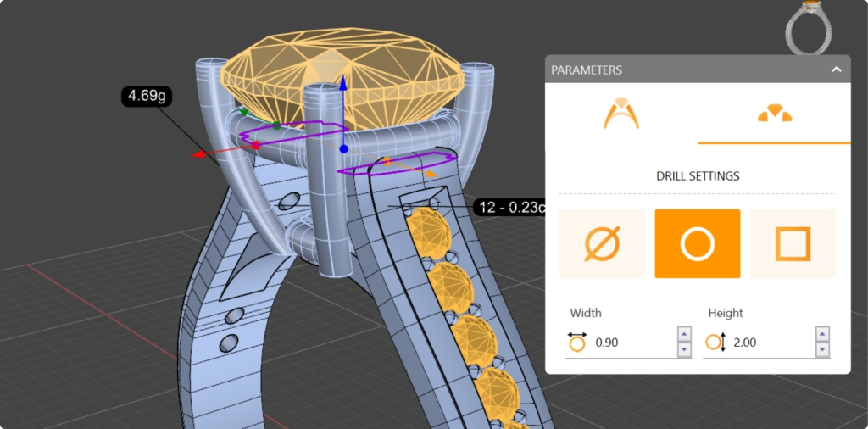The height and width of the screenshot is (429, 868).
Task: Increase the Width value with up arrow
Action: click(x=684, y=335)
